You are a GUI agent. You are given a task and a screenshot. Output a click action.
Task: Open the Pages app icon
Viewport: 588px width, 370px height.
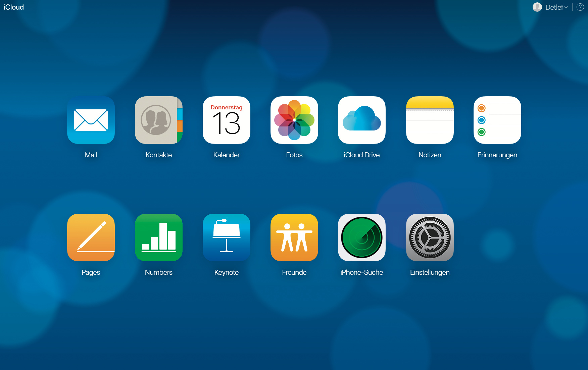(x=91, y=237)
